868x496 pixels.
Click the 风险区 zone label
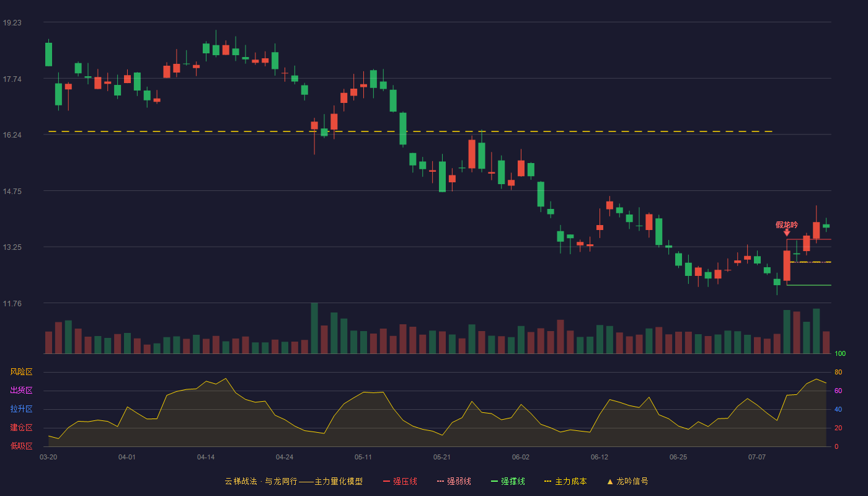coord(21,372)
